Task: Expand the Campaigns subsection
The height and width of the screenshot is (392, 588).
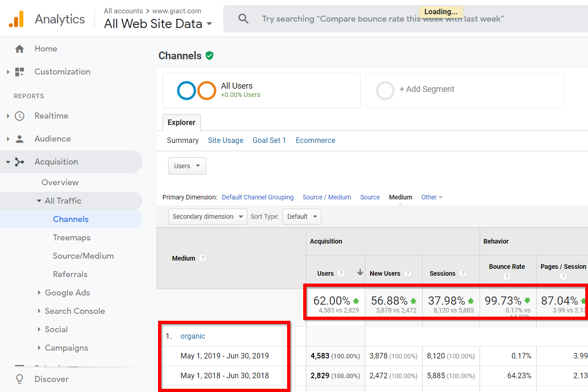Action: (x=39, y=348)
